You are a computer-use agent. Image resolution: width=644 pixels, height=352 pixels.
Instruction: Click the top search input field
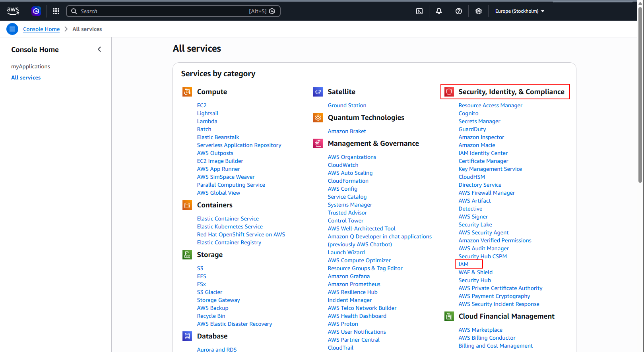(x=173, y=11)
